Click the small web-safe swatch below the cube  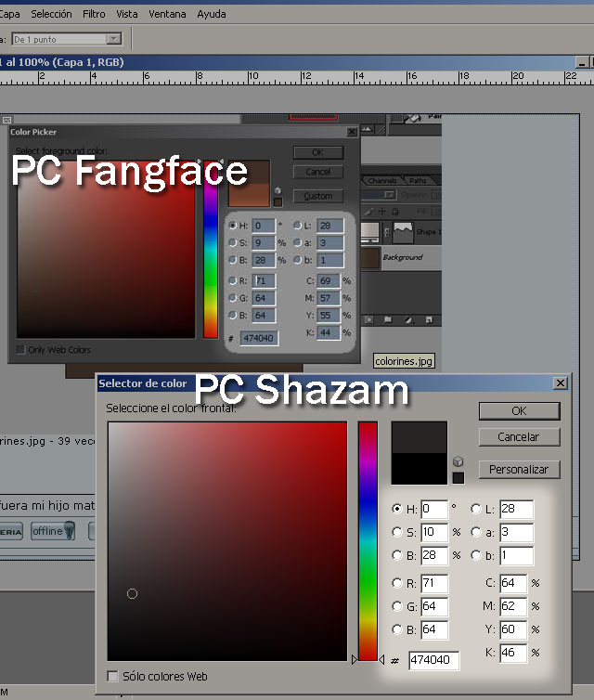[x=458, y=478]
